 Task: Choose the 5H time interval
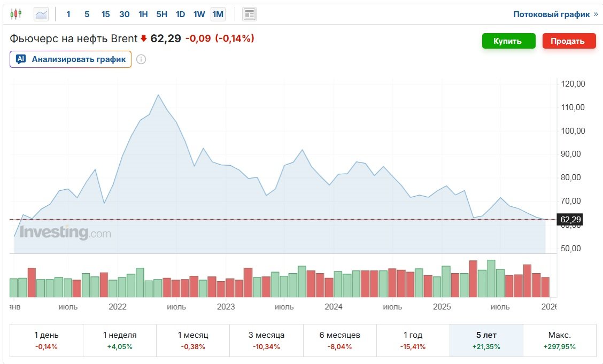[161, 14]
